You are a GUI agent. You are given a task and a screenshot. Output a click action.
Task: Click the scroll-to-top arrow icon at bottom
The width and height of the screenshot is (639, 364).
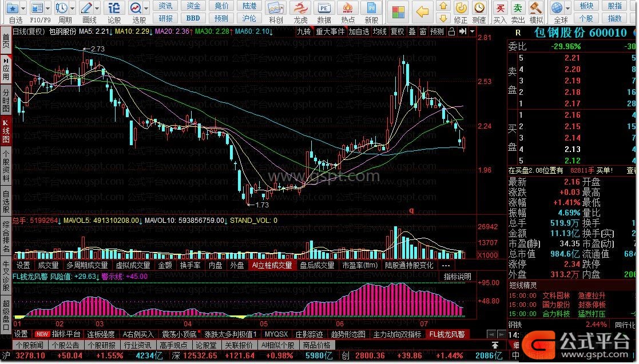tap(495, 345)
